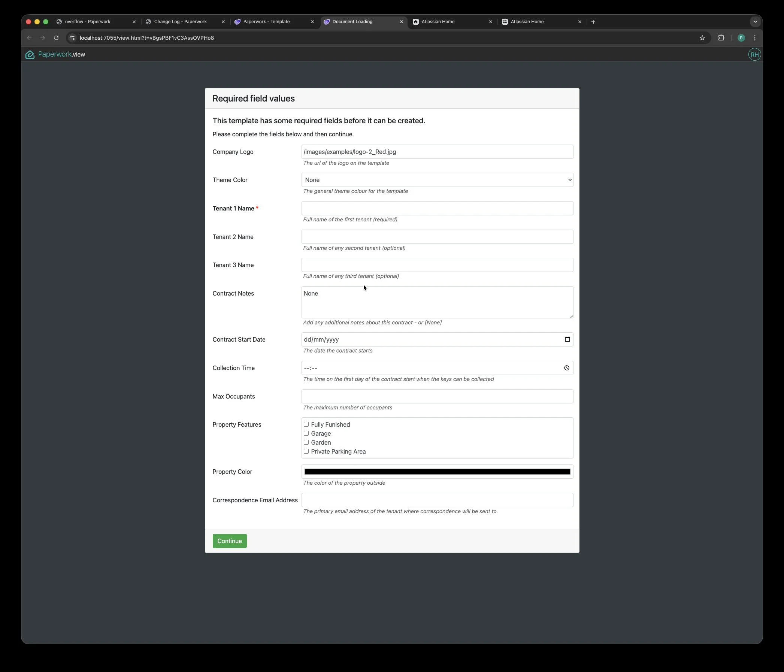The image size is (784, 672).
Task: Open calendar picker for Contract Start Date
Action: tap(567, 339)
